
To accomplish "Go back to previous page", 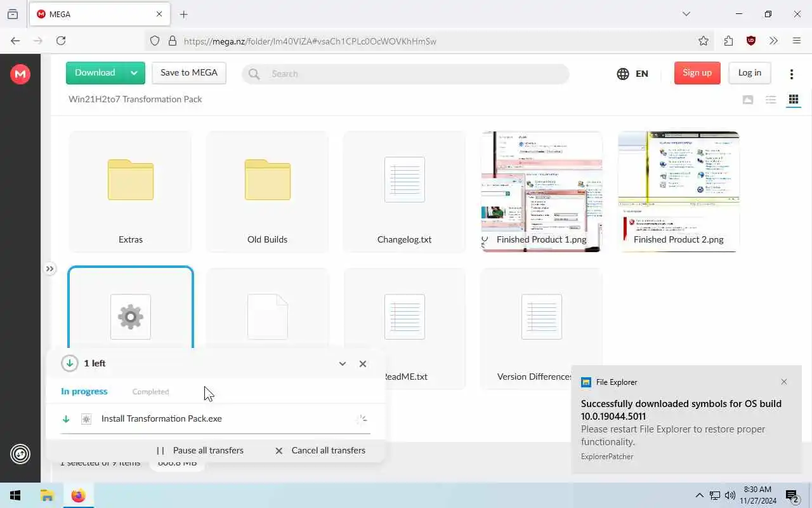I will pyautogui.click(x=15, y=41).
